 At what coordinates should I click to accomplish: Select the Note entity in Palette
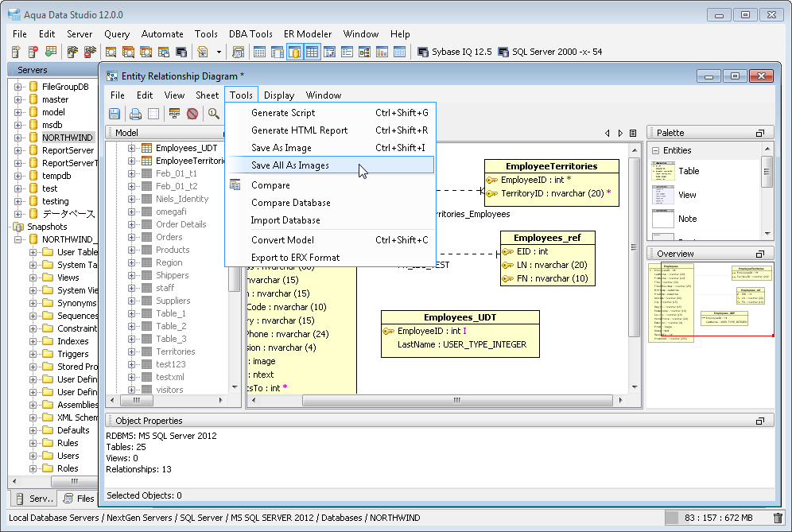click(687, 219)
